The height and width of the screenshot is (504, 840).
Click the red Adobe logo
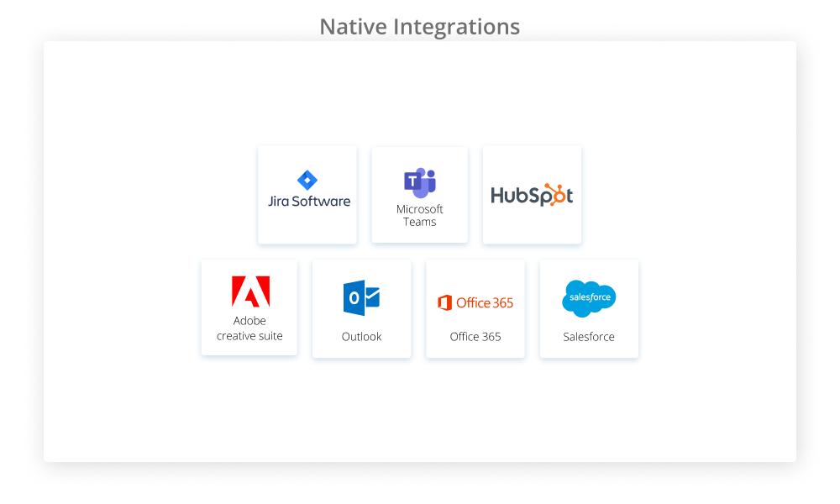tap(250, 291)
